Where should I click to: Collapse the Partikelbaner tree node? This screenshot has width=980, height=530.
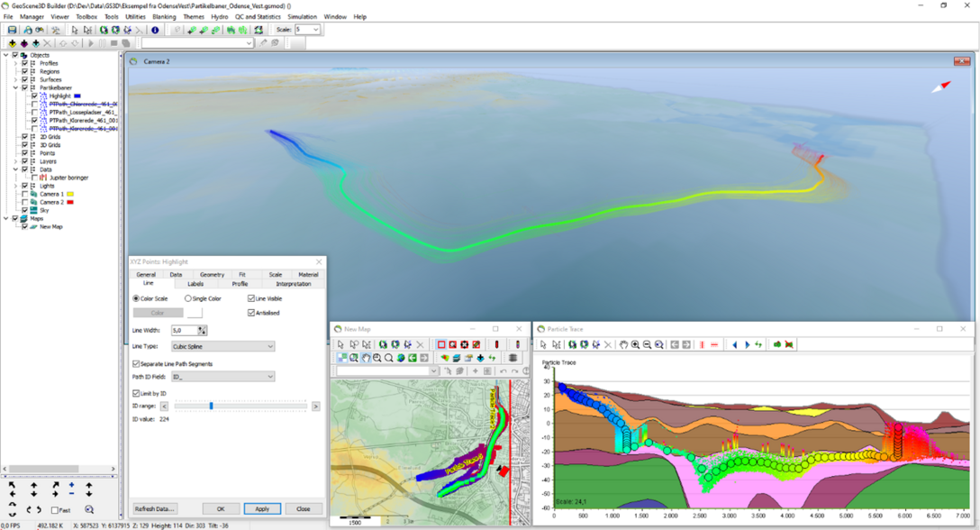pos(15,87)
